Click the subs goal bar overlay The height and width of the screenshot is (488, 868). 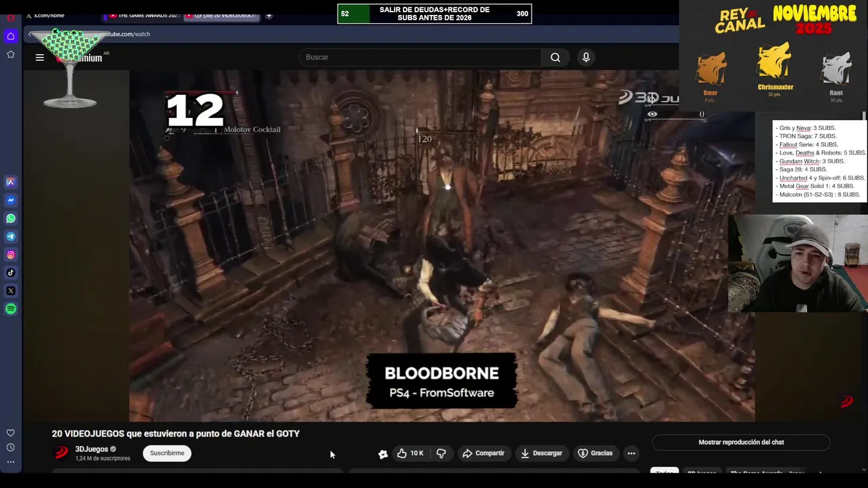435,14
